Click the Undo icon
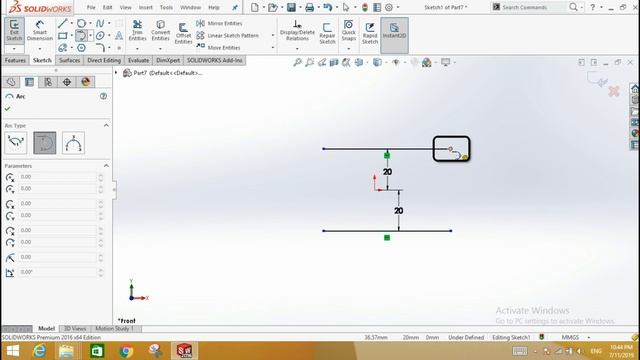 (327, 7)
